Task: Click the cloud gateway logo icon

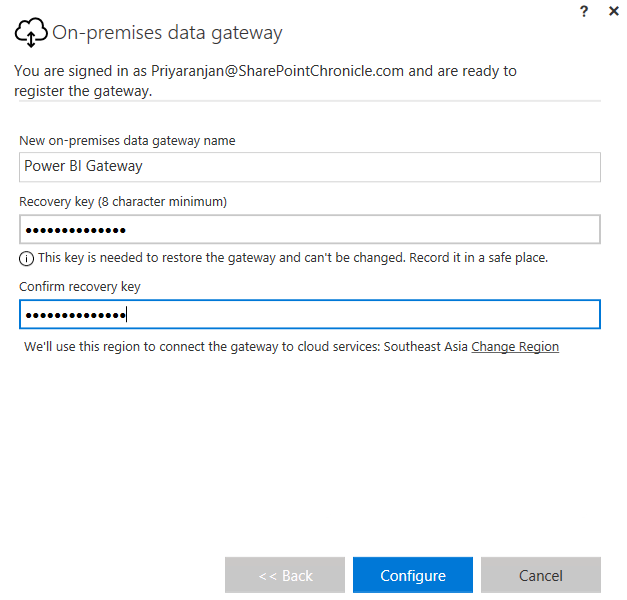Action: click(x=31, y=32)
